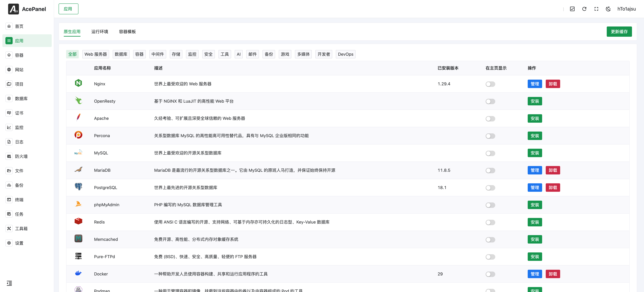Switch to the 运行环境 tab

point(99,32)
